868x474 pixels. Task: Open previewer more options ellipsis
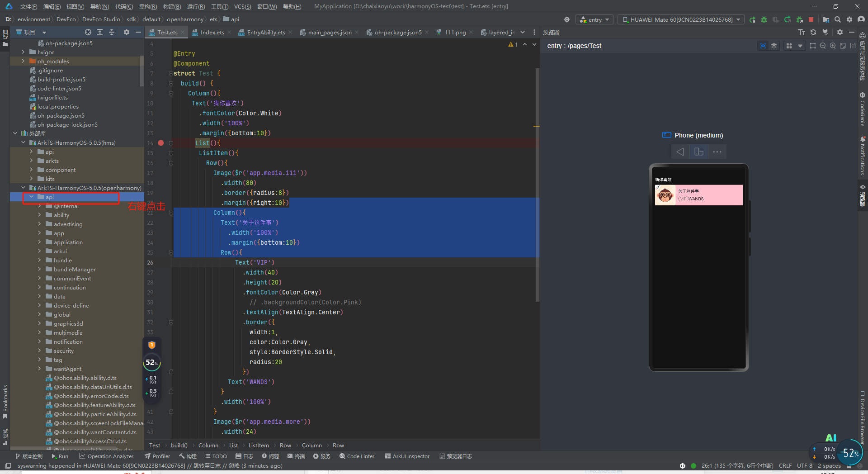click(717, 152)
